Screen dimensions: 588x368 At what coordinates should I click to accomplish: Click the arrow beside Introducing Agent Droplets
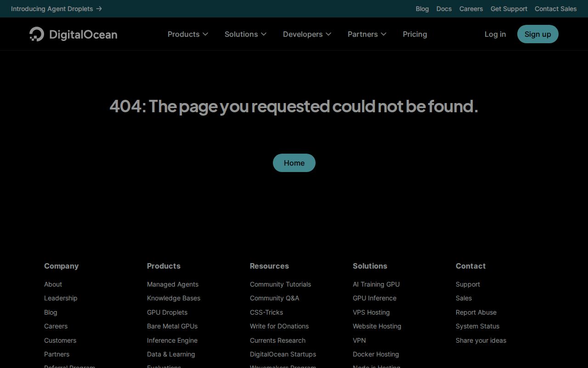99,9
